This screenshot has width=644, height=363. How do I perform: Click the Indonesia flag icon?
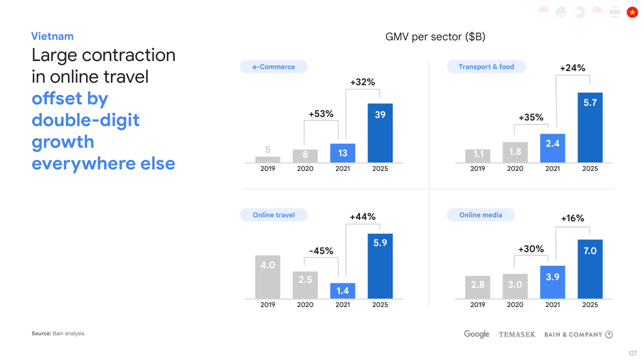point(544,12)
